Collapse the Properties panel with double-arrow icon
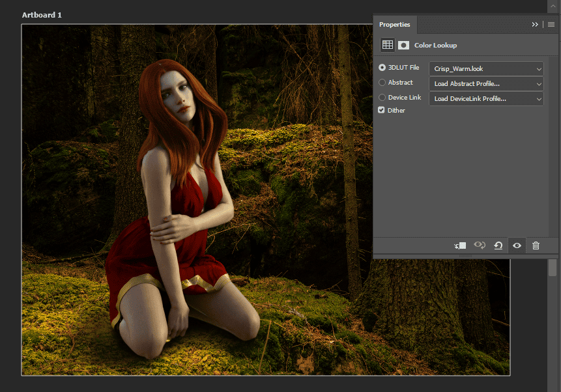561x392 pixels. click(535, 24)
